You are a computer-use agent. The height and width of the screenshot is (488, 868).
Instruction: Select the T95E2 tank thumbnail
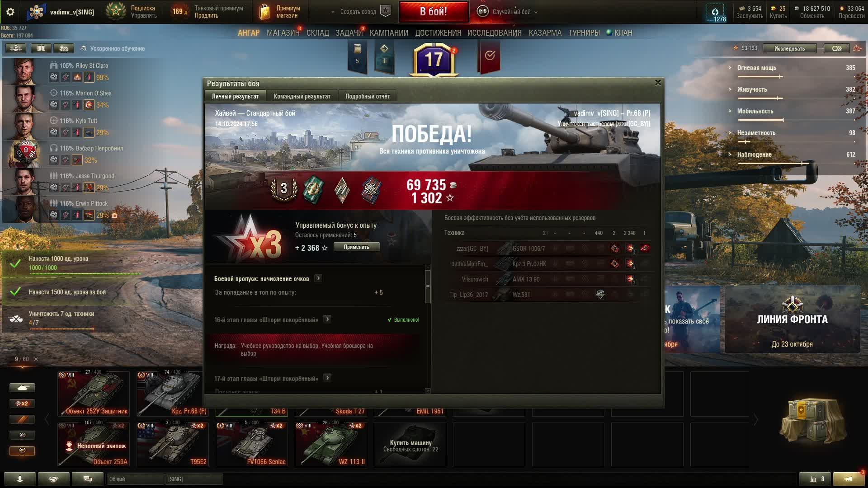point(173,444)
